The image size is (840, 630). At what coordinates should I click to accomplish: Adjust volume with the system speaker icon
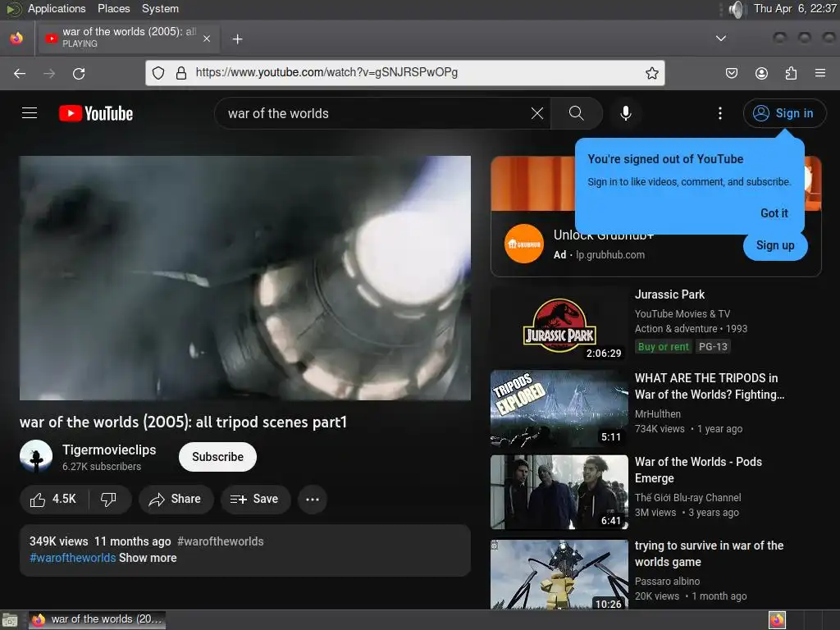(737, 9)
